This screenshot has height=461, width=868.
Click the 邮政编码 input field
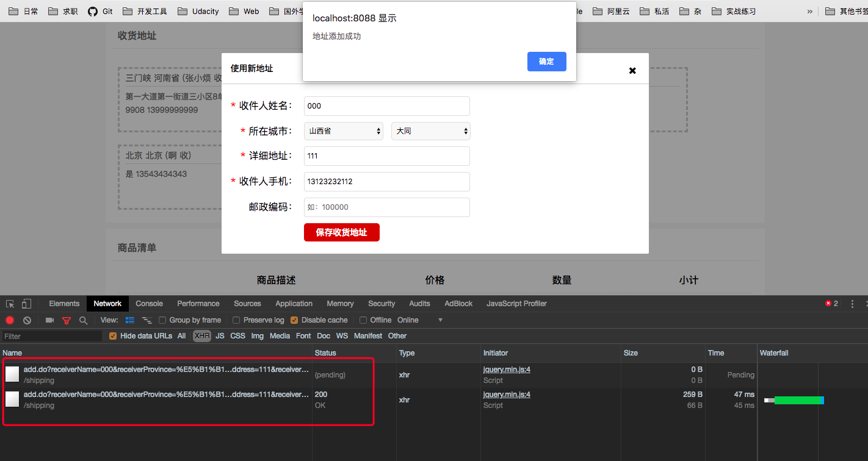[x=386, y=207]
